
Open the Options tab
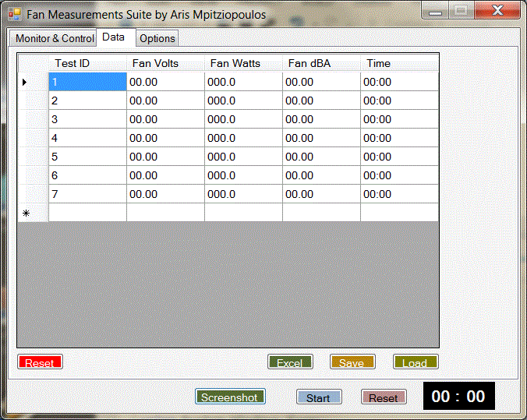pyautogui.click(x=157, y=38)
